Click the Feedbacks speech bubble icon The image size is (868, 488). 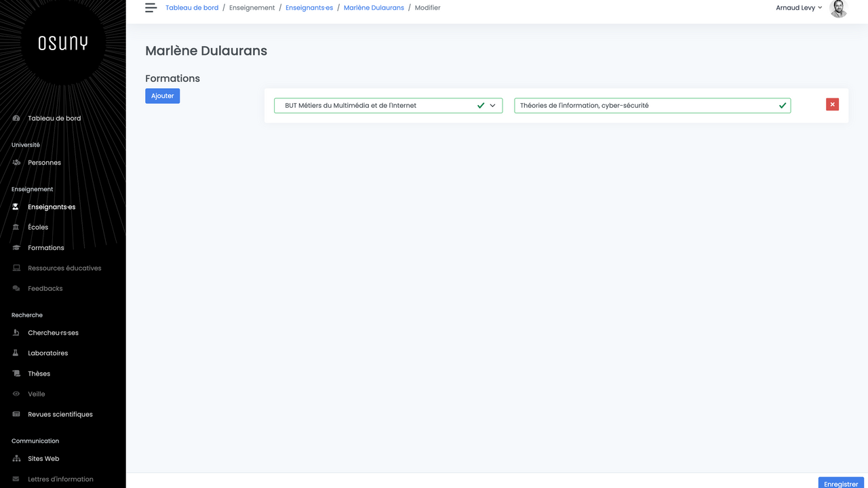point(16,288)
